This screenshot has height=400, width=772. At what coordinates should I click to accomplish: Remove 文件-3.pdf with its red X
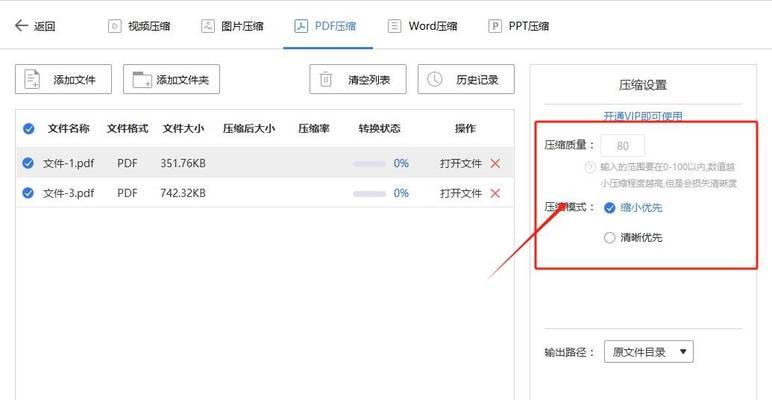pyautogui.click(x=495, y=193)
